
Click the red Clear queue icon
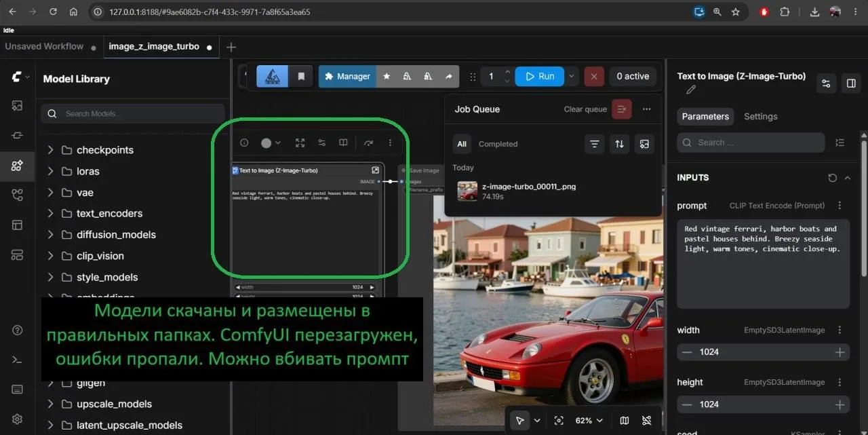pos(621,109)
